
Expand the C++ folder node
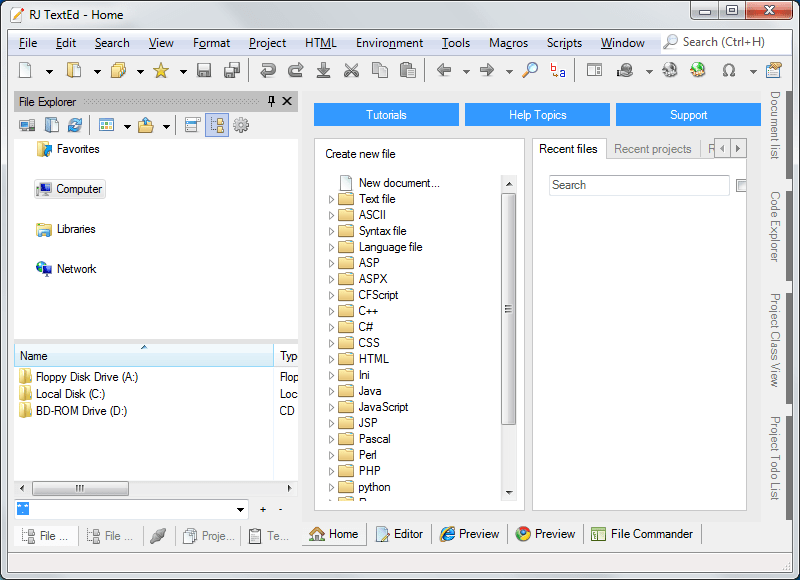pos(331,311)
